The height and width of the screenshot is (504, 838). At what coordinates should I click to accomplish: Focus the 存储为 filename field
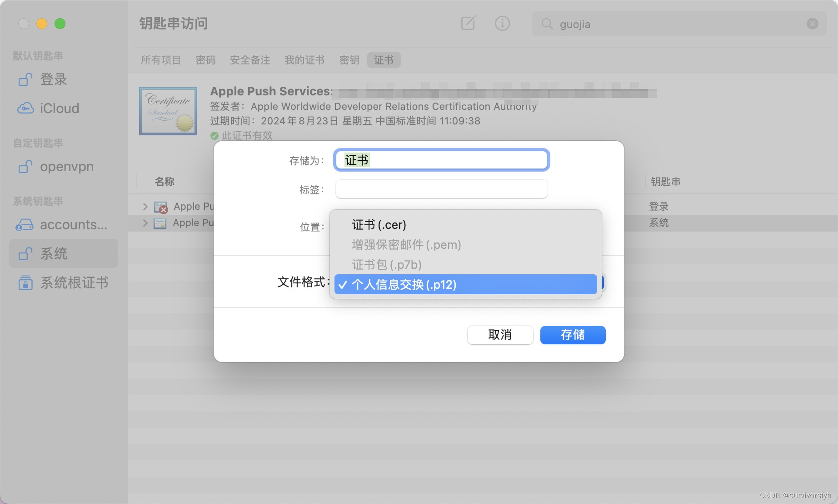(441, 160)
